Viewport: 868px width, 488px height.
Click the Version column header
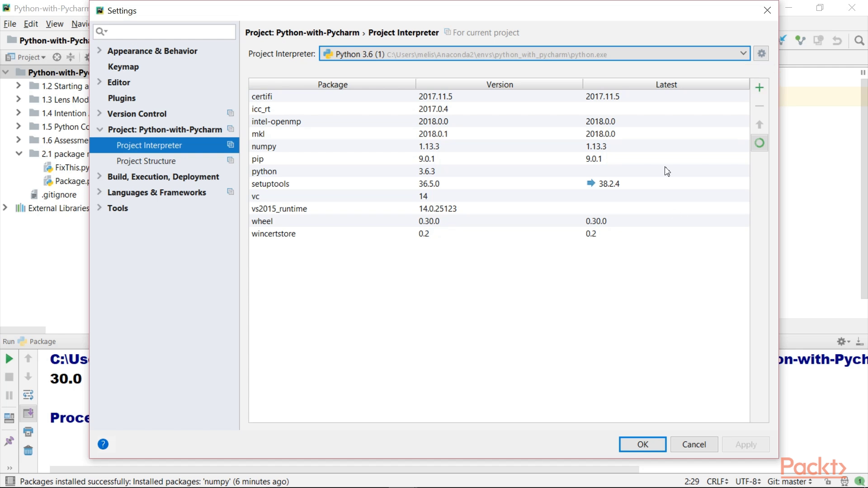point(500,84)
